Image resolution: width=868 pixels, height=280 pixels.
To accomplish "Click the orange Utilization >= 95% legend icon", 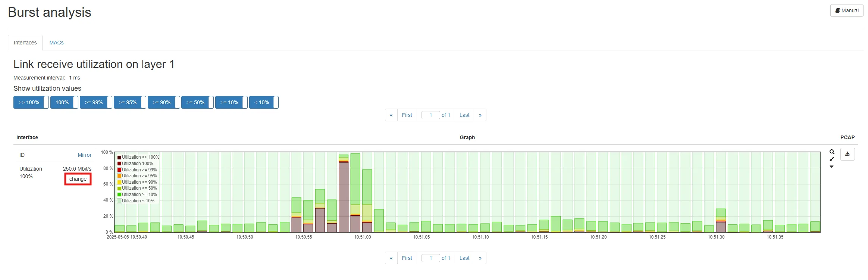I will coord(119,176).
